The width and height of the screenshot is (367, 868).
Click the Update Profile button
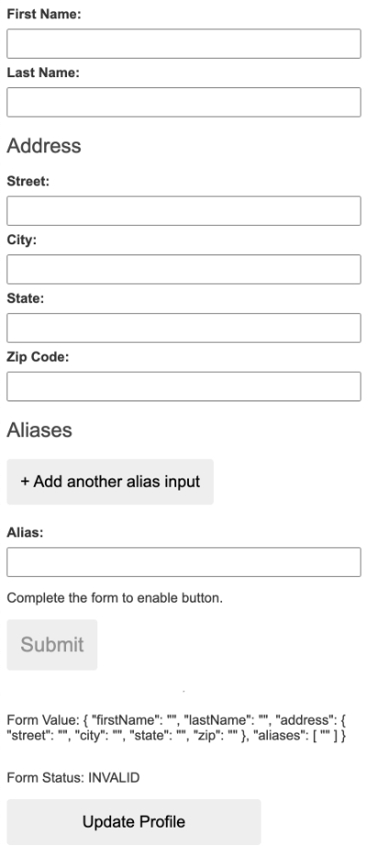pos(134,822)
